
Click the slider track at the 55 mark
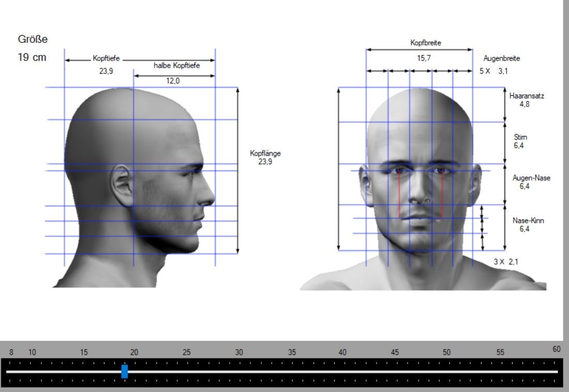(x=500, y=371)
